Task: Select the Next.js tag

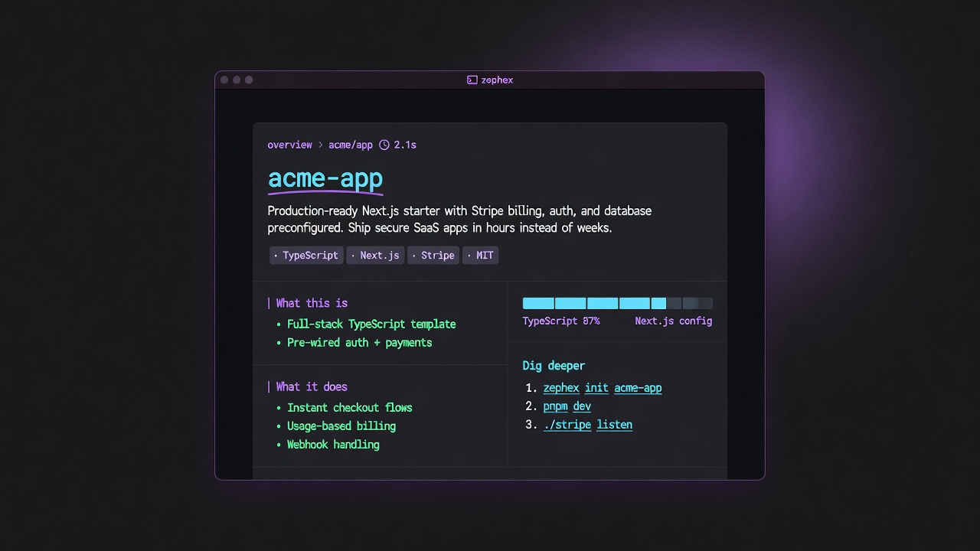Action: (x=375, y=256)
